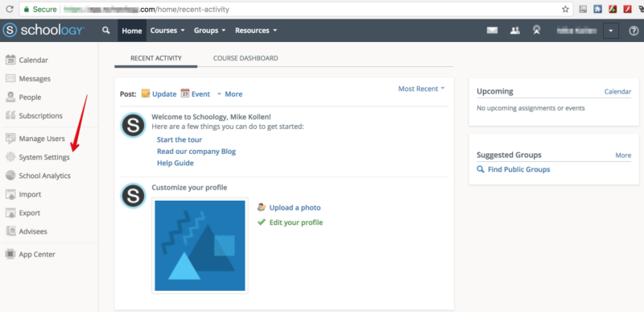
Task: Click the Read our company Blog link
Action: (x=196, y=152)
